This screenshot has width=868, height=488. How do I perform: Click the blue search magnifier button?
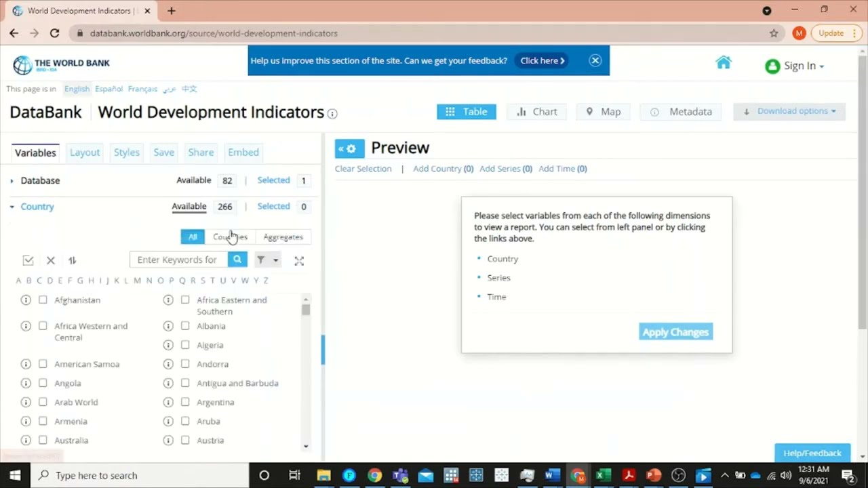(x=237, y=260)
